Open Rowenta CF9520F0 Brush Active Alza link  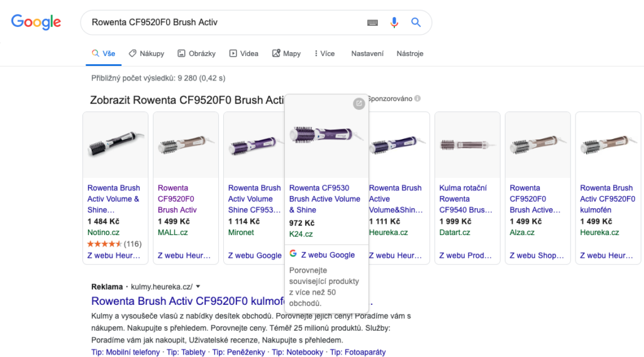535,199
